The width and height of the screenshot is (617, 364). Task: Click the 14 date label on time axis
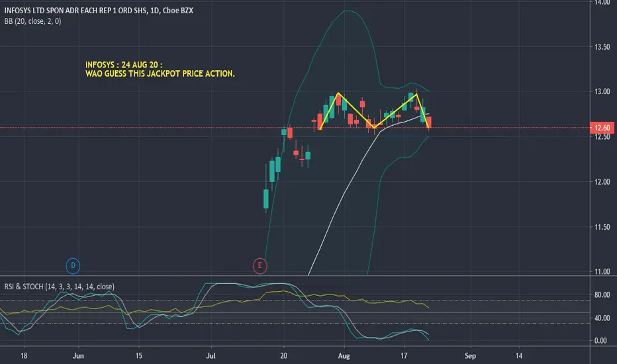click(x=519, y=356)
